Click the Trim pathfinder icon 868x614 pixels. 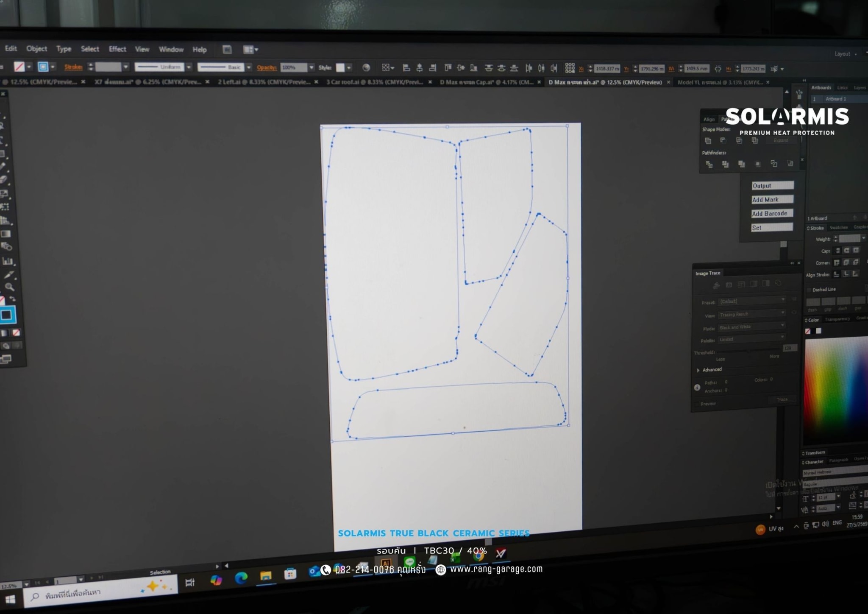[x=725, y=164]
